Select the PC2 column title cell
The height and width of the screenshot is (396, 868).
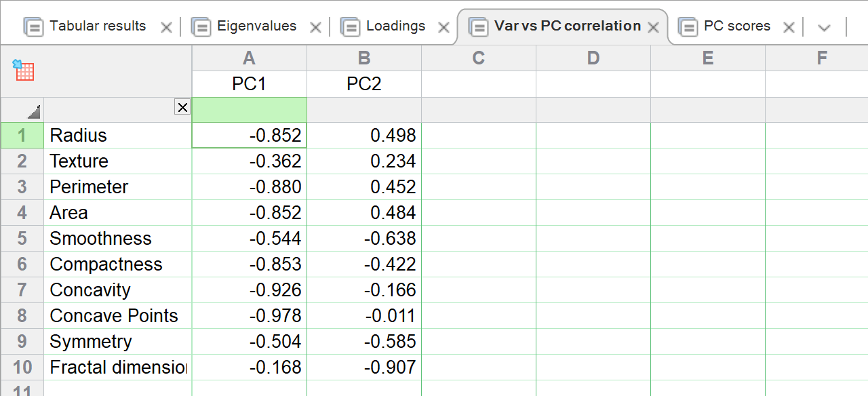(364, 84)
